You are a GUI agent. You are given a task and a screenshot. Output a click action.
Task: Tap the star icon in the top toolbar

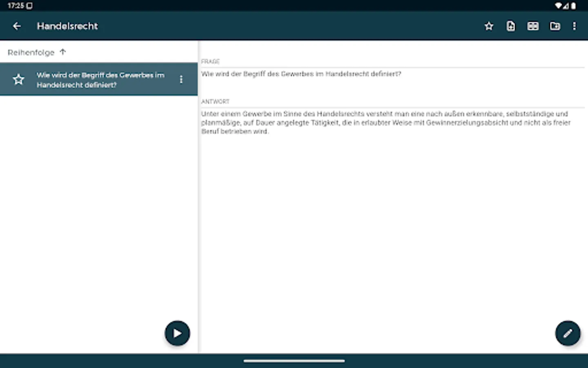(489, 26)
